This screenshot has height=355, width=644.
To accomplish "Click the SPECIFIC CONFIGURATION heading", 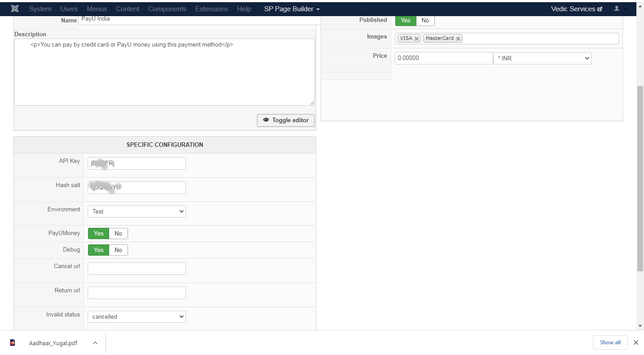I will point(165,145).
